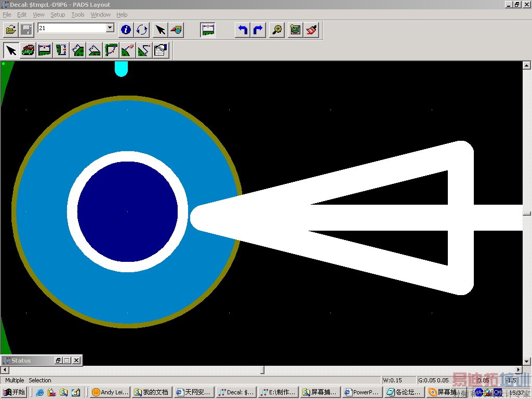Click the Redo arrow icon

click(x=258, y=30)
